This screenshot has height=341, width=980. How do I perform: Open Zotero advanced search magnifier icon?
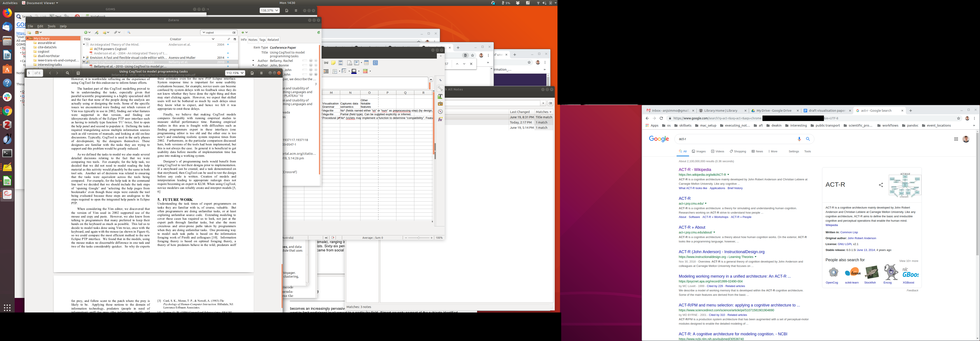(x=129, y=33)
